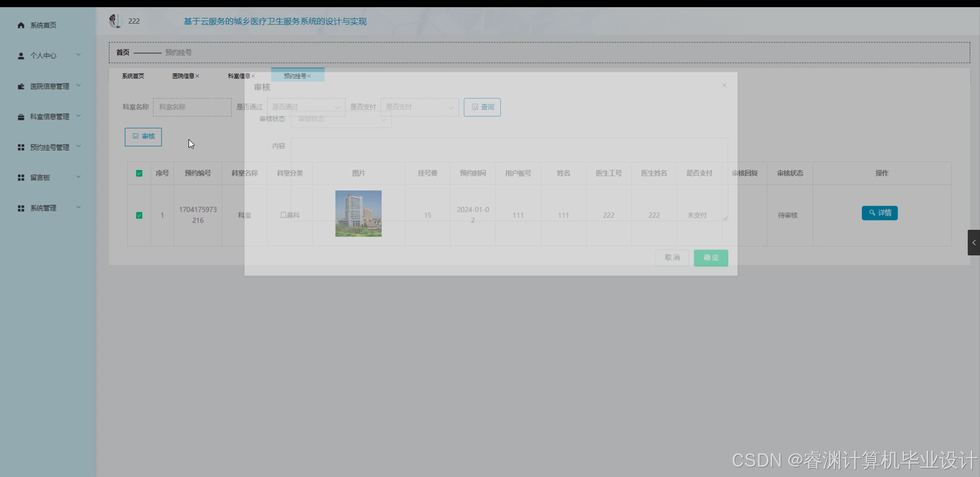This screenshot has height=477, width=980.
Task: Click the home icon beside 系统首页
Action: pyautogui.click(x=21, y=25)
